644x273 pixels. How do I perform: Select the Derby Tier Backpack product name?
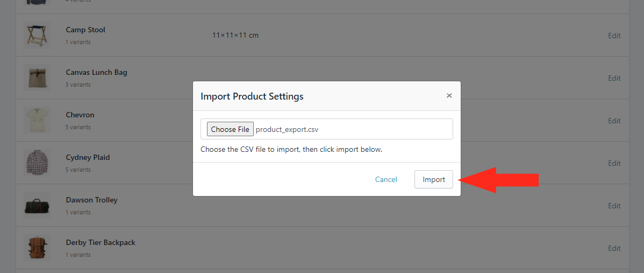point(101,242)
